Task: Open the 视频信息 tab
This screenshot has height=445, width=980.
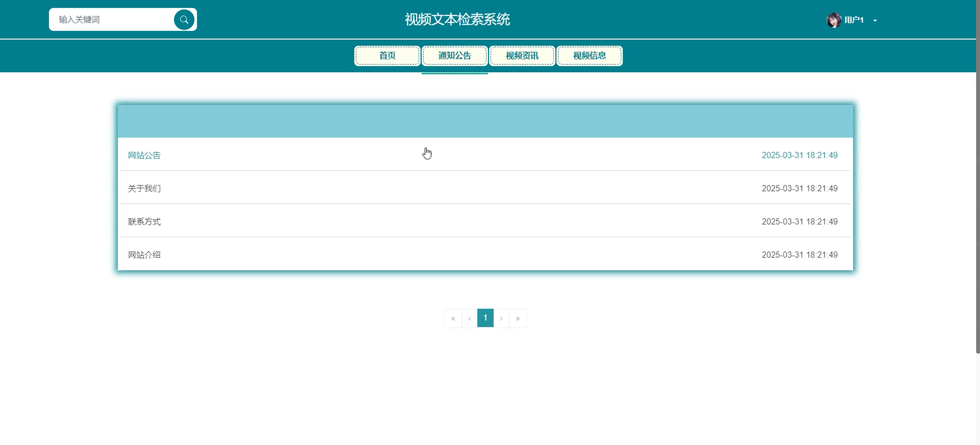Action: (589, 55)
